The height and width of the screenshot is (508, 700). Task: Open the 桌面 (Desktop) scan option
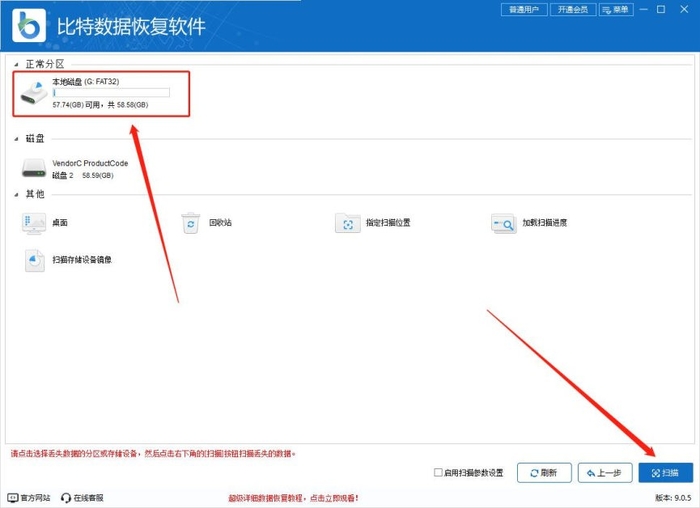pyautogui.click(x=35, y=224)
